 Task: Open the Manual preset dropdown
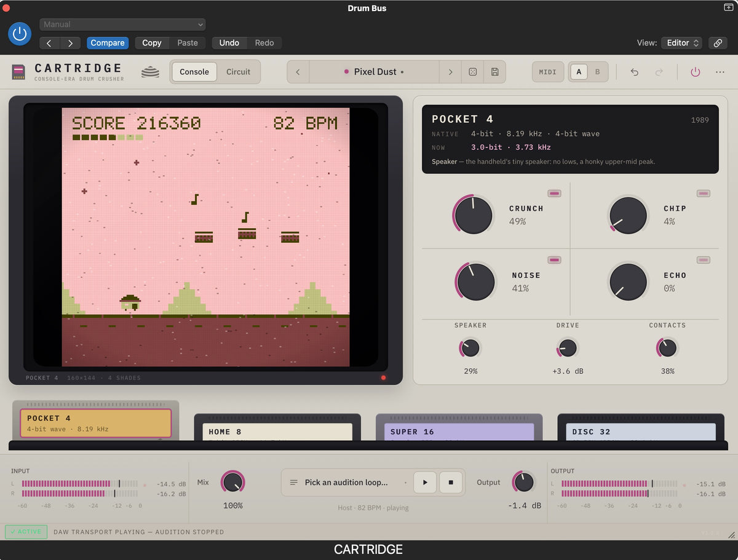(x=122, y=25)
